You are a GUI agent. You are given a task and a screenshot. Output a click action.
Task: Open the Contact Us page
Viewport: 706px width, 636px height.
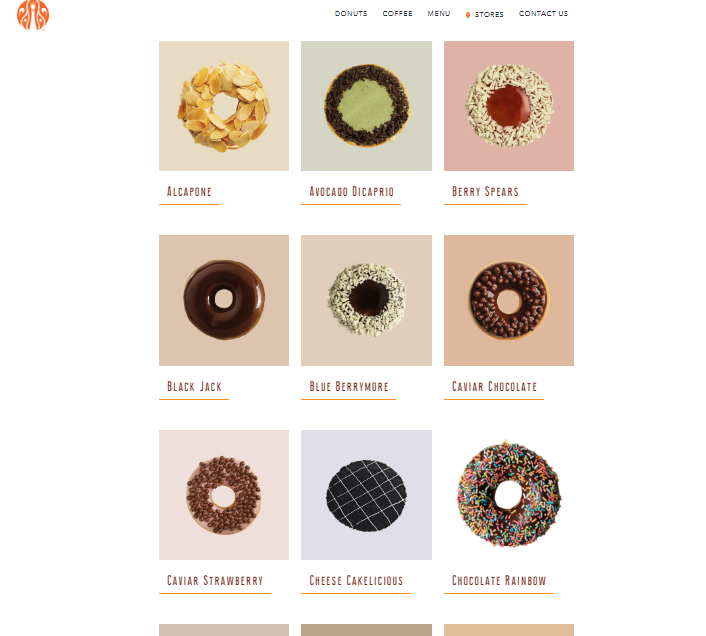[x=543, y=14]
